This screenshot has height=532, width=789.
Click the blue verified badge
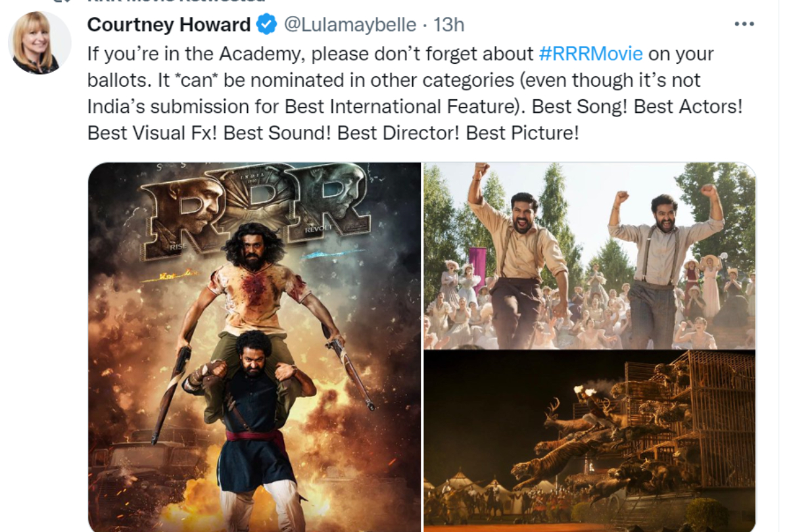pos(266,26)
